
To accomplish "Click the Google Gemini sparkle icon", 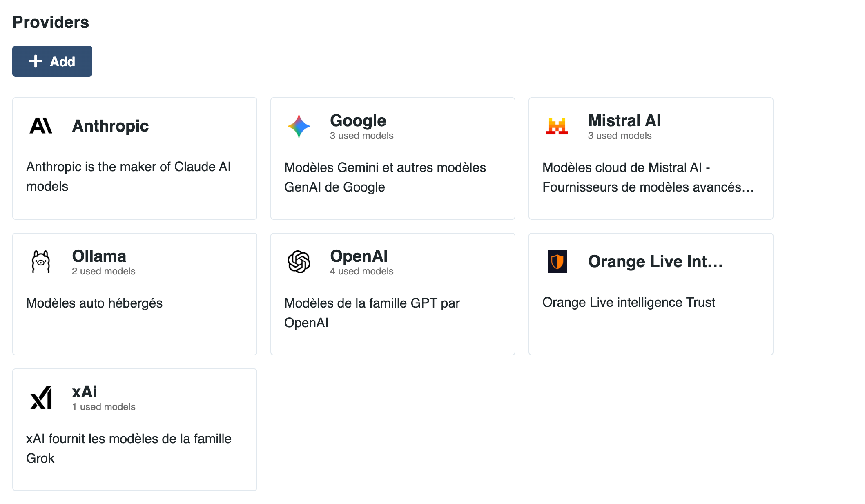I will (299, 126).
